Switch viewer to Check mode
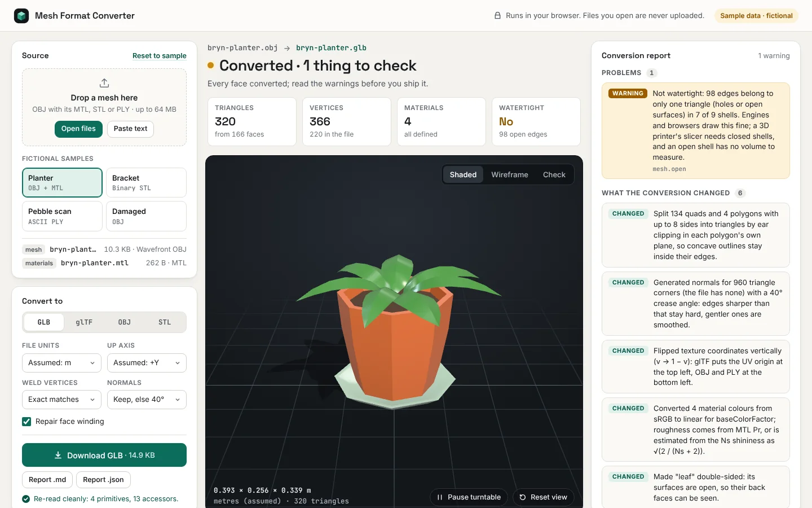The width and height of the screenshot is (812, 508). [x=554, y=175]
